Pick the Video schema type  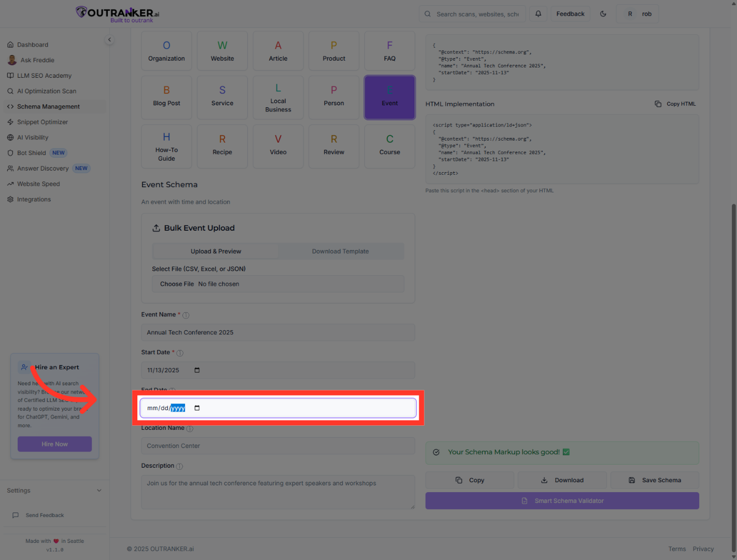(278, 146)
